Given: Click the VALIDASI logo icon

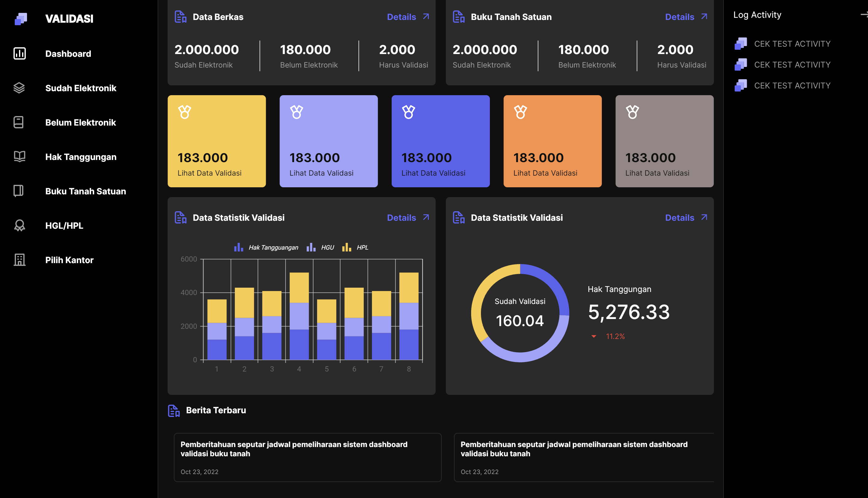Looking at the screenshot, I should click(21, 19).
